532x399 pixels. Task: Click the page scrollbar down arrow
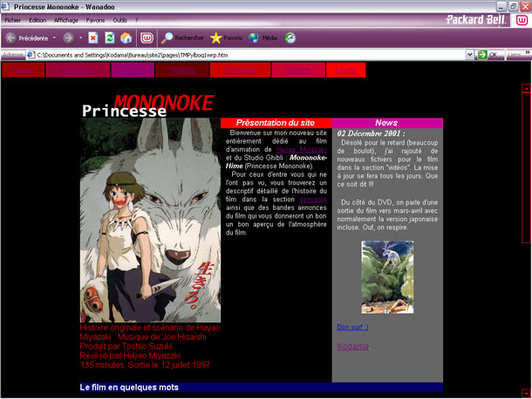click(526, 393)
